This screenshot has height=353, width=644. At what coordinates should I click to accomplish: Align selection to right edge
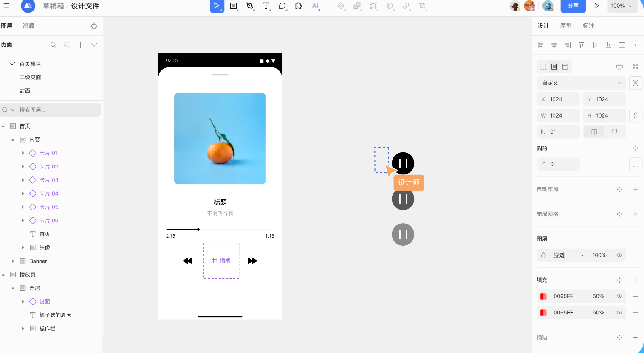tap(568, 45)
